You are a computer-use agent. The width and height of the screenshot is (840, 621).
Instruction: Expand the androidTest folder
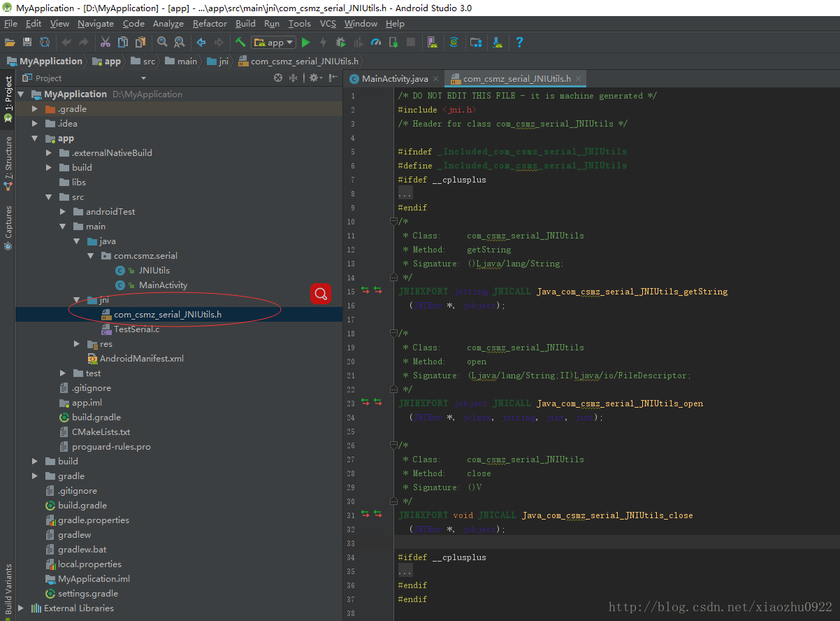tap(63, 211)
